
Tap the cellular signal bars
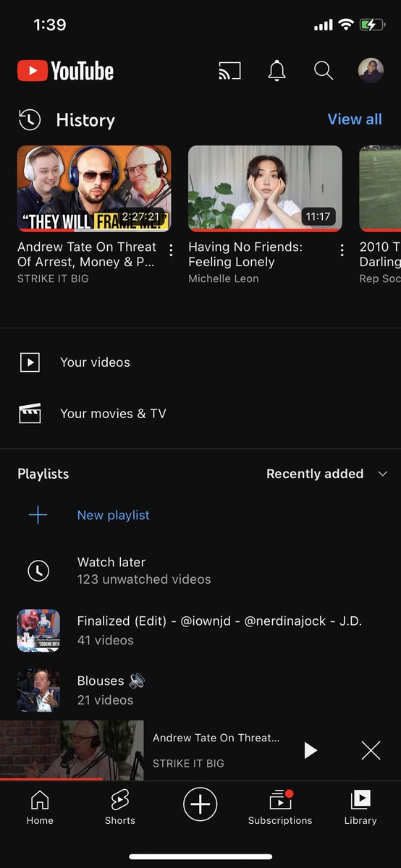tap(323, 25)
